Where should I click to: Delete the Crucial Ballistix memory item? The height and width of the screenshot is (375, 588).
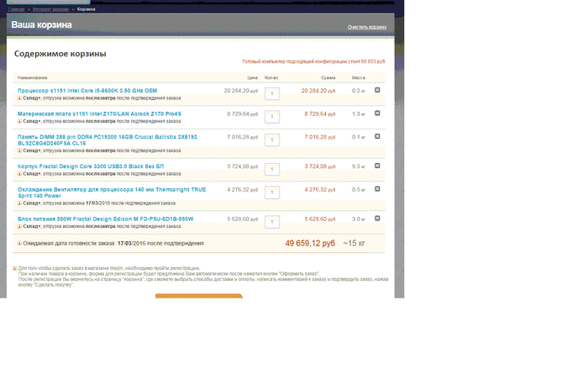tap(377, 136)
